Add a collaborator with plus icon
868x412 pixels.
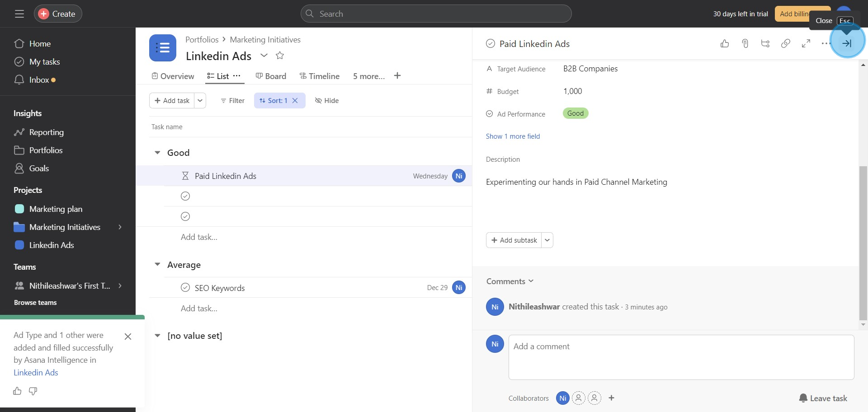(612, 398)
